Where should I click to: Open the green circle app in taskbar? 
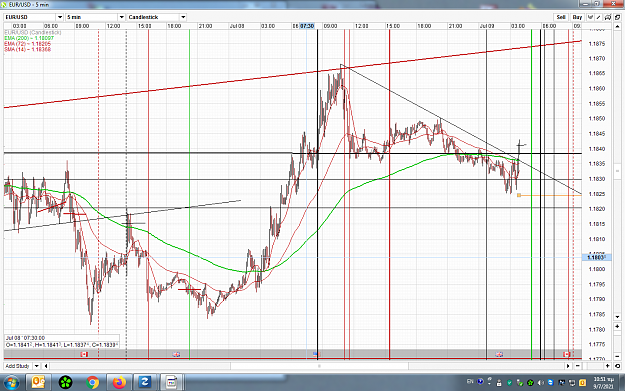pos(65,383)
